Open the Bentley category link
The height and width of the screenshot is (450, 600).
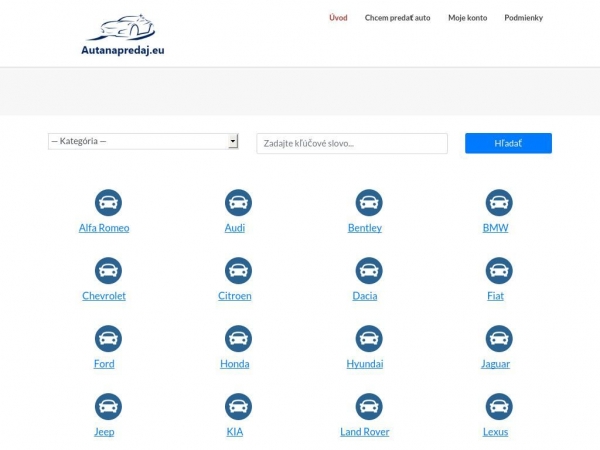click(365, 228)
